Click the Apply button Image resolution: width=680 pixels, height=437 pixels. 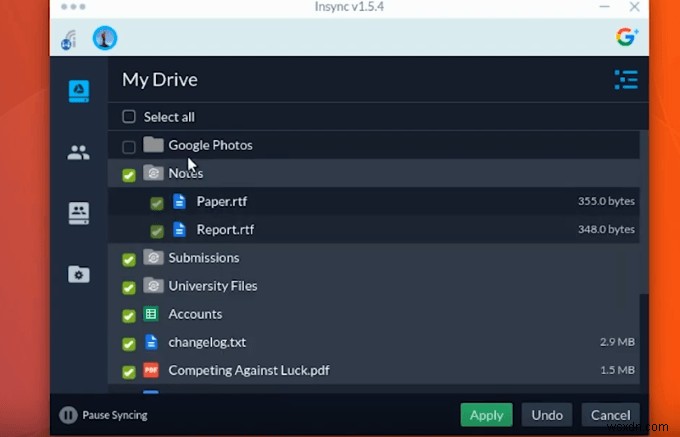(x=487, y=415)
